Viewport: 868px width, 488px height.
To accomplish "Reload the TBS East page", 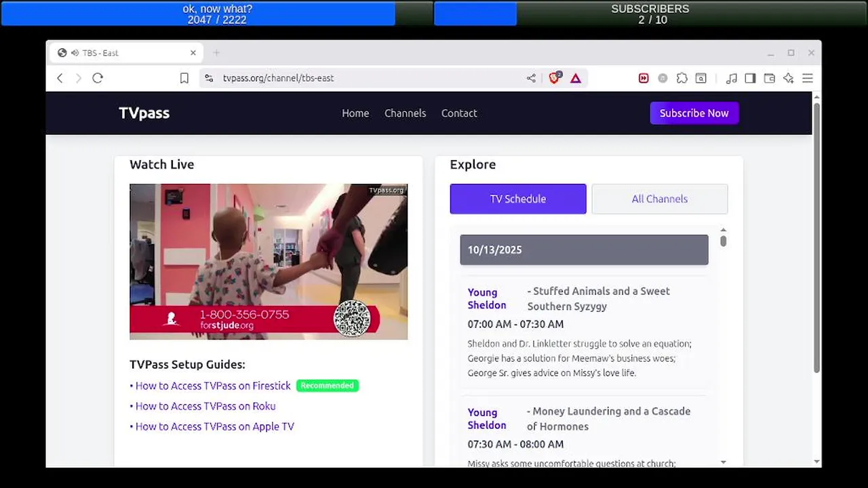I will coord(98,78).
